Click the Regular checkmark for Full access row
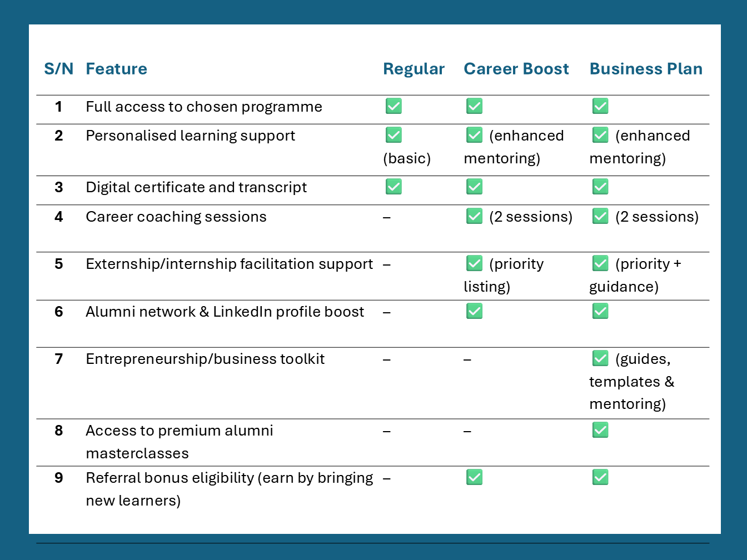 394,106
